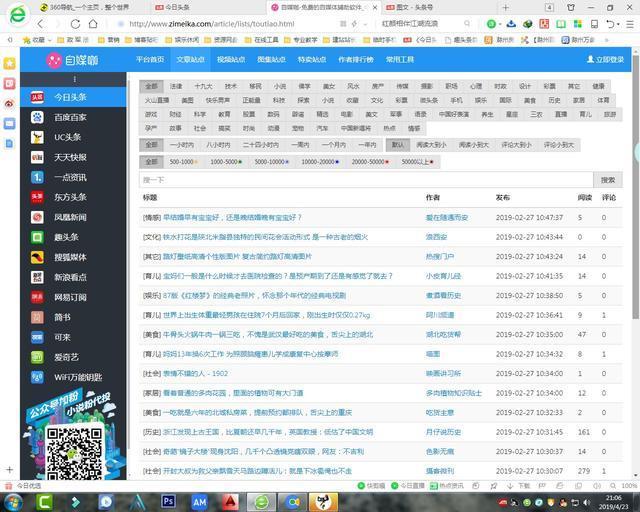The width and height of the screenshot is (640, 512).
Task: Switch to the 视频站点 navigation tab
Action: click(x=231, y=60)
